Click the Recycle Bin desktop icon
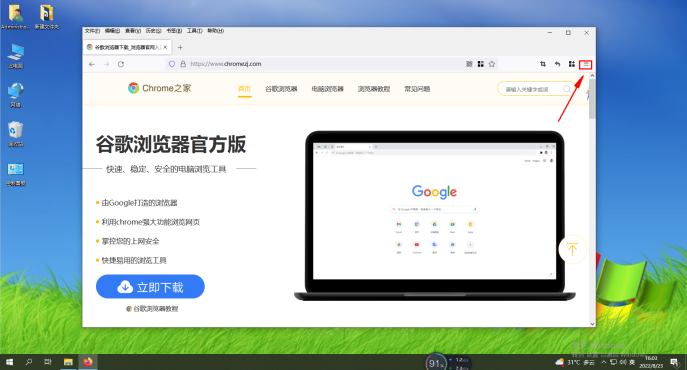Image resolution: width=687 pixels, height=370 pixels. 16,134
